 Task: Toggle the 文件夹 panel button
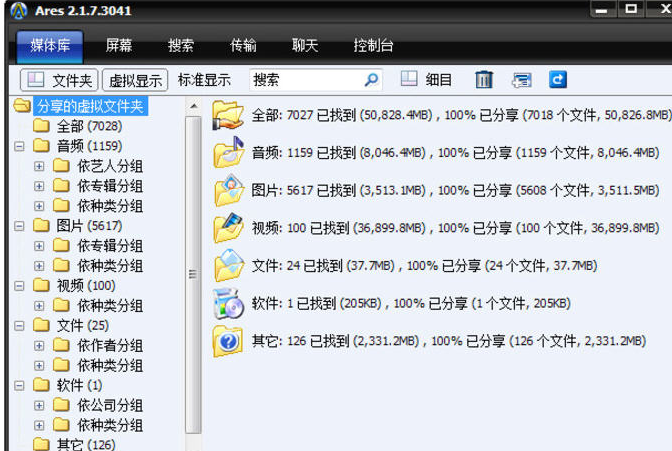pos(59,80)
